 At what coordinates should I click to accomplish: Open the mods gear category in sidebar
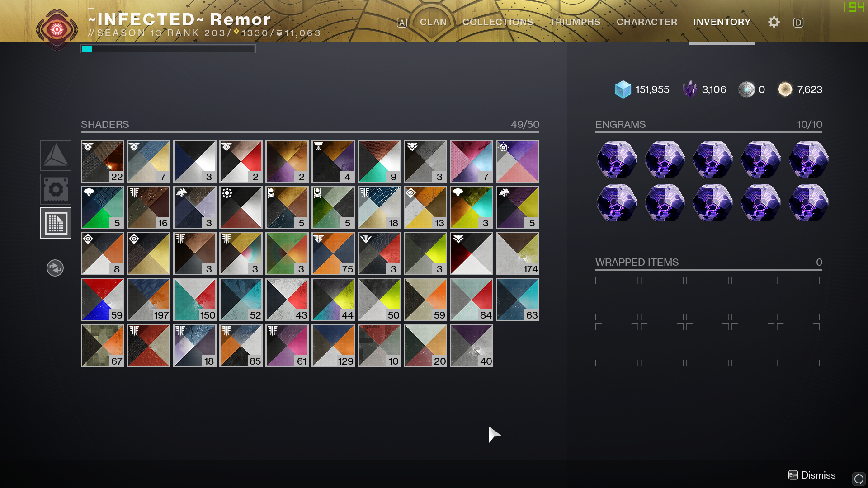[x=56, y=189]
